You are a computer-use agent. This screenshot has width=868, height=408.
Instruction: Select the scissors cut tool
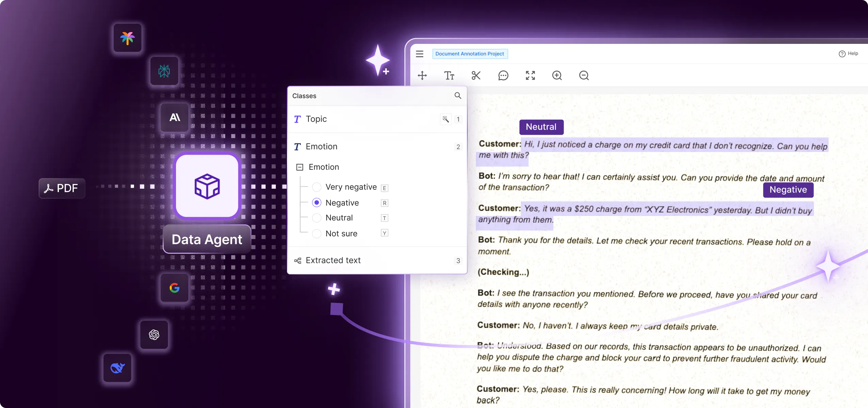click(x=476, y=75)
